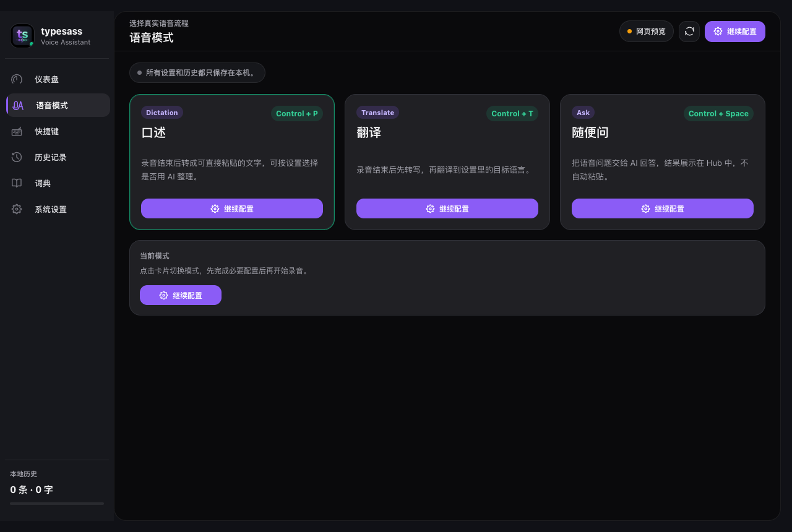Click 继续配置 button in top header
Viewport: 792px width, 532px height.
tap(734, 32)
